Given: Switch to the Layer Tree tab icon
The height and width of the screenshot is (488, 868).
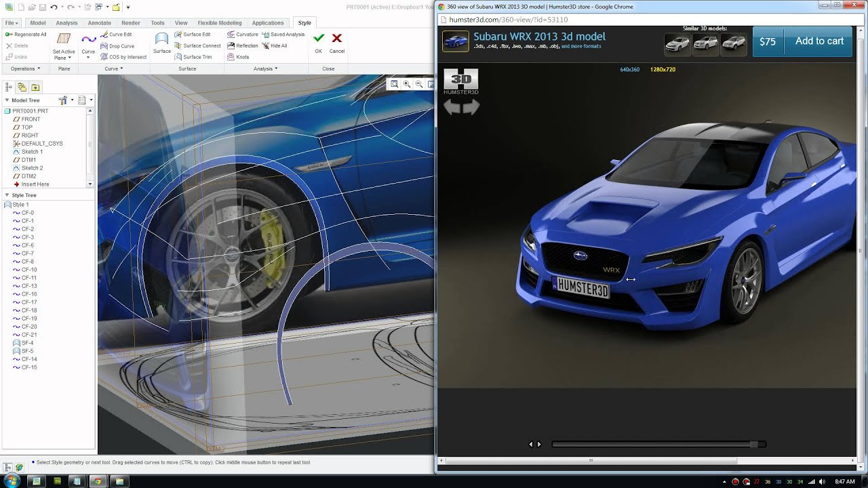Looking at the screenshot, I should (22, 87).
